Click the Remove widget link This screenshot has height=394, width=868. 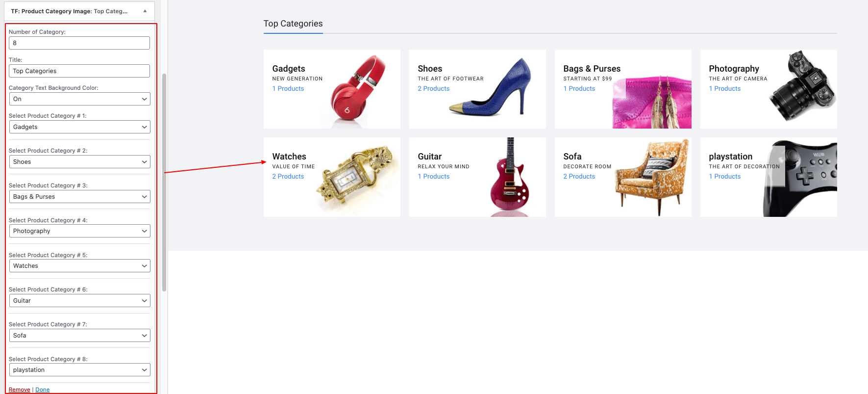point(20,390)
